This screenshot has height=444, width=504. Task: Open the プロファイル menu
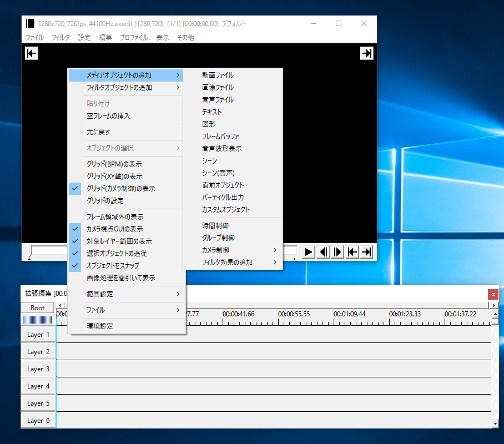point(134,38)
